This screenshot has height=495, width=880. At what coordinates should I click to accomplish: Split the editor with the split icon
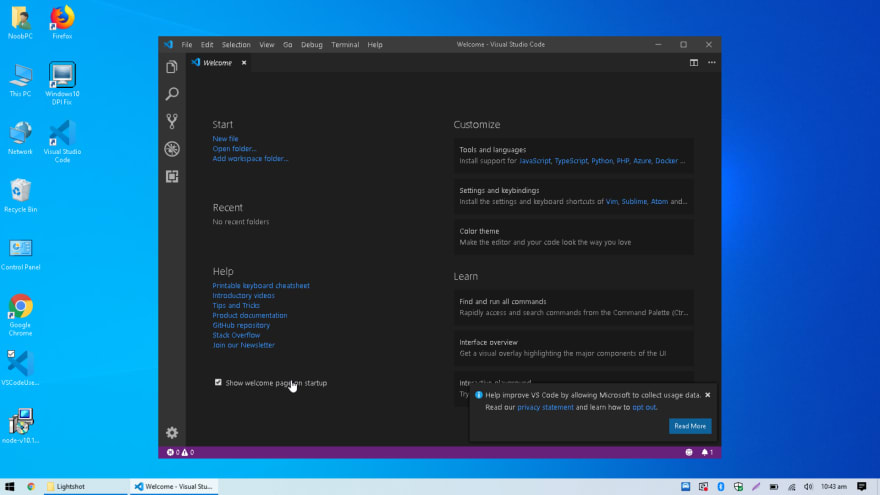(x=694, y=62)
